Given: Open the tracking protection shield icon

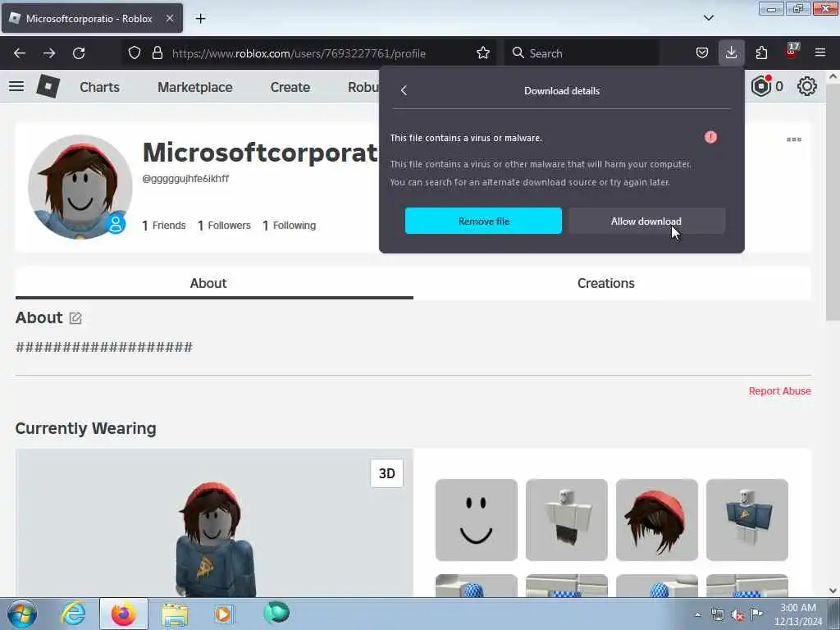Looking at the screenshot, I should [x=135, y=53].
